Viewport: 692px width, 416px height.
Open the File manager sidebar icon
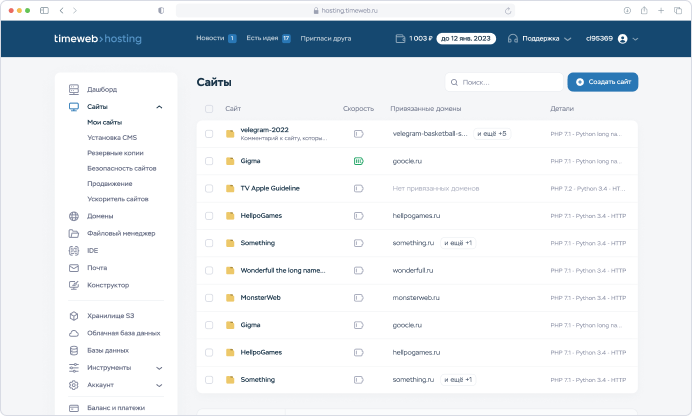pos(74,233)
